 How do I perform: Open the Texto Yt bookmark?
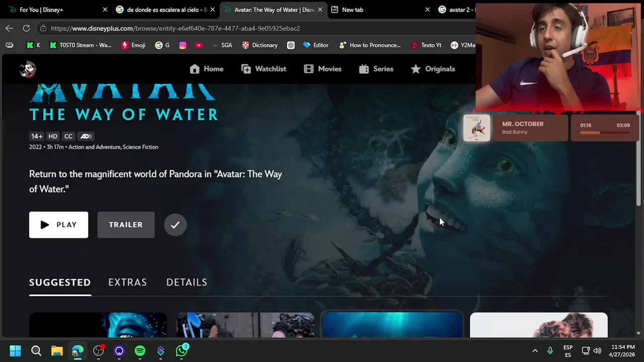pyautogui.click(x=426, y=45)
